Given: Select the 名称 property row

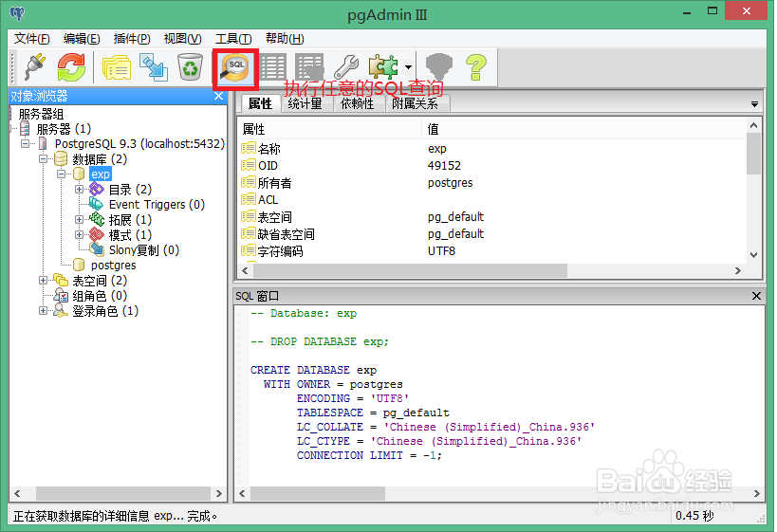Looking at the screenshot, I should (491, 149).
